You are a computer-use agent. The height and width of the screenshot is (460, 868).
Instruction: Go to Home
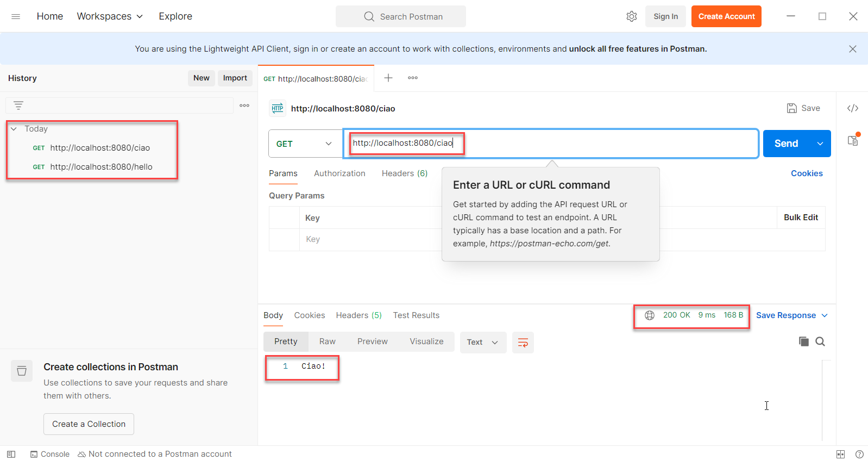click(50, 16)
